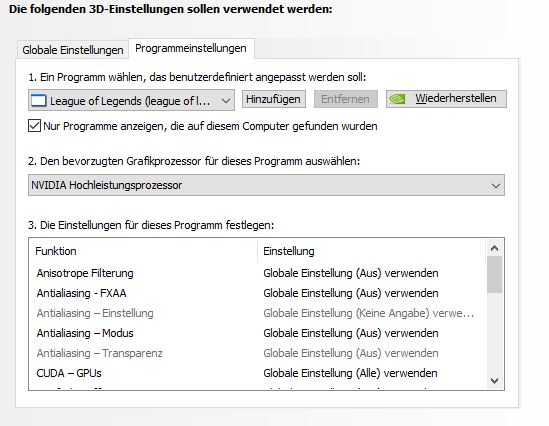
Task: Open the NVIDIA Hochleistungsprozessor dropdown
Action: (x=266, y=185)
